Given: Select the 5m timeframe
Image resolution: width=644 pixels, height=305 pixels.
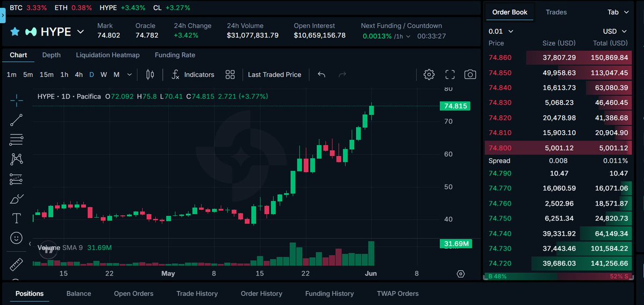Looking at the screenshot, I should (x=28, y=74).
